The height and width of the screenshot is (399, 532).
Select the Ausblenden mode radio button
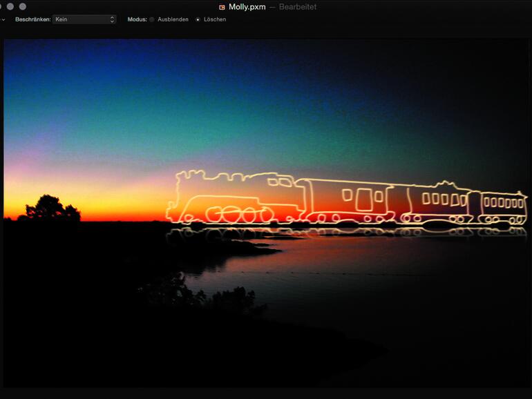(x=152, y=19)
